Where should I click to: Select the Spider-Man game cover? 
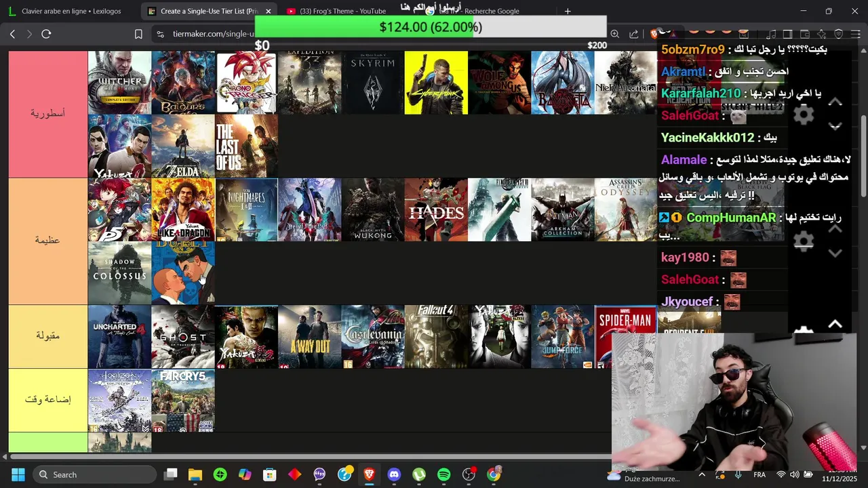point(625,336)
